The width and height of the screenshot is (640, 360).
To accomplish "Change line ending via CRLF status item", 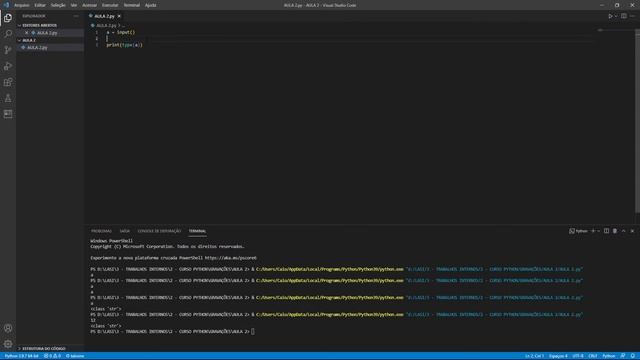I will [x=593, y=356].
